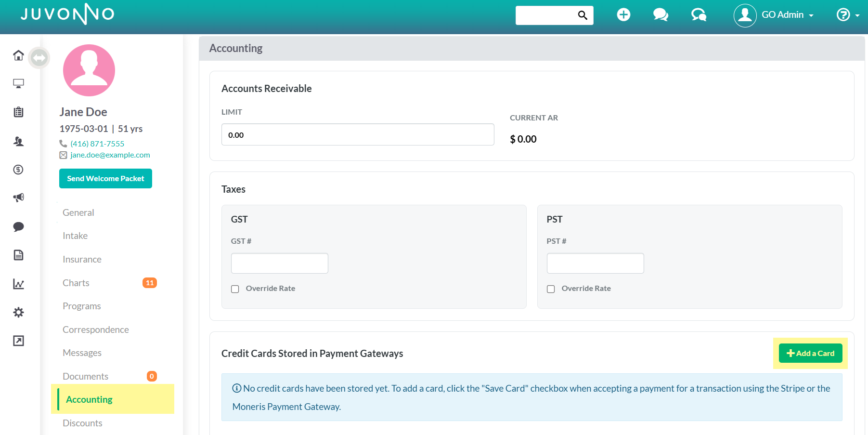Click the monitor screen icon in sidebar
The height and width of the screenshot is (435, 868).
click(x=18, y=84)
